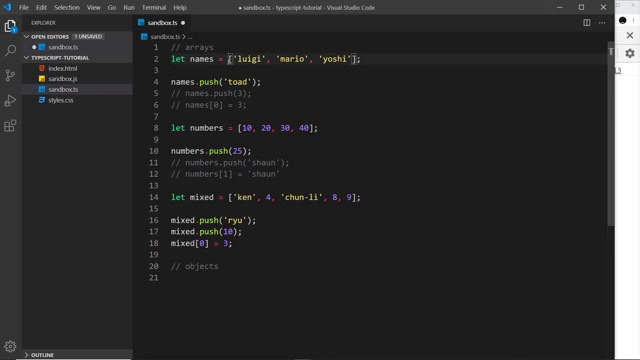Viewport: 640px width, 360px height.
Task: Click the 'mario' string on line 2
Action: click(292, 59)
